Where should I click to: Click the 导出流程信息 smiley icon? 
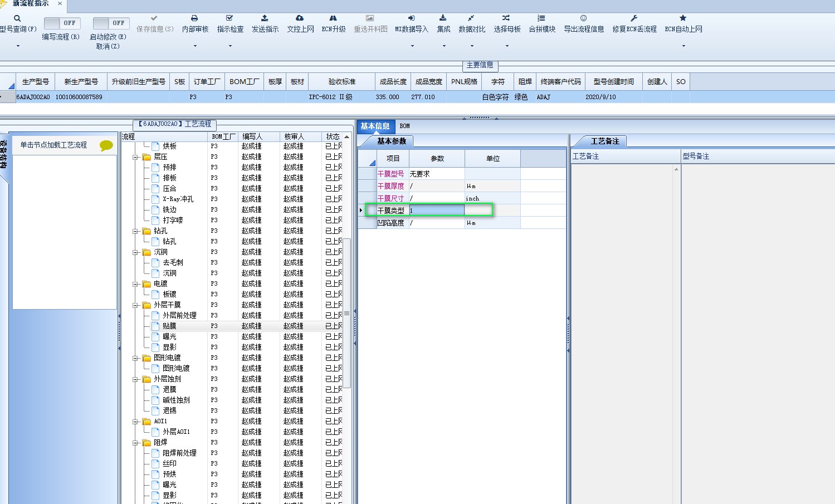[583, 18]
